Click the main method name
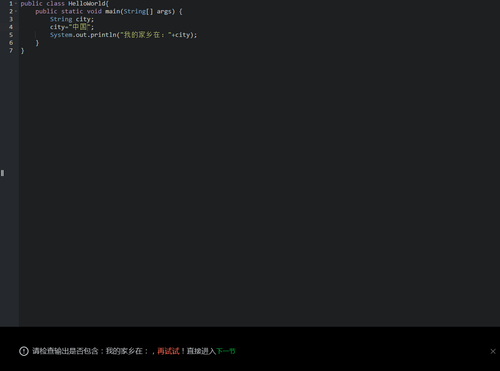This screenshot has height=371, width=500. click(112, 11)
